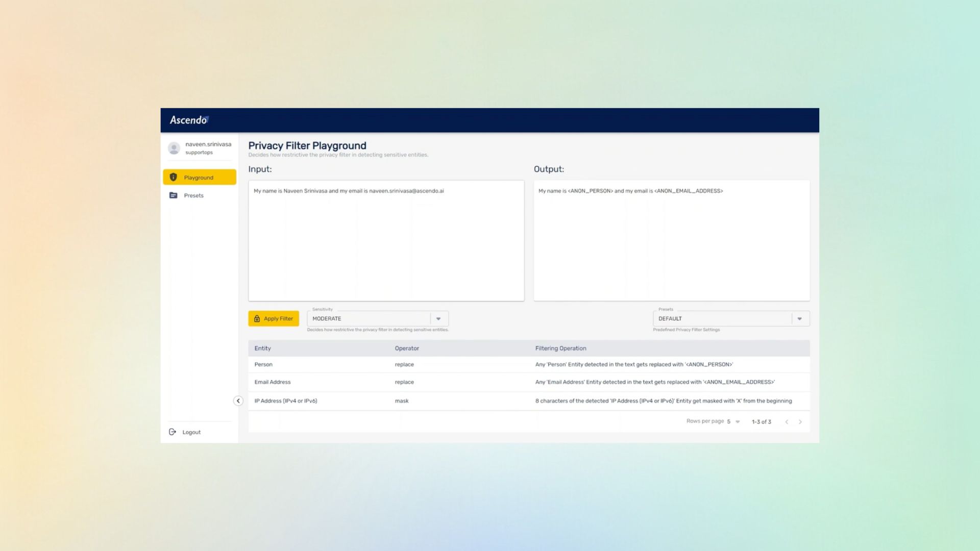This screenshot has width=980, height=551.
Task: Click the Presets folder icon
Action: pos(174,195)
